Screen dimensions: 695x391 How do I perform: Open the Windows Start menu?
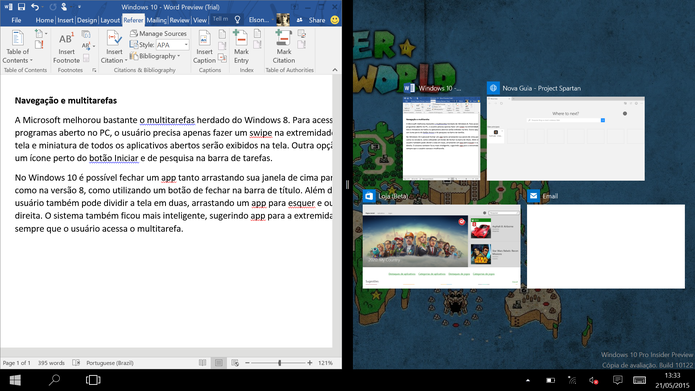tap(16, 380)
